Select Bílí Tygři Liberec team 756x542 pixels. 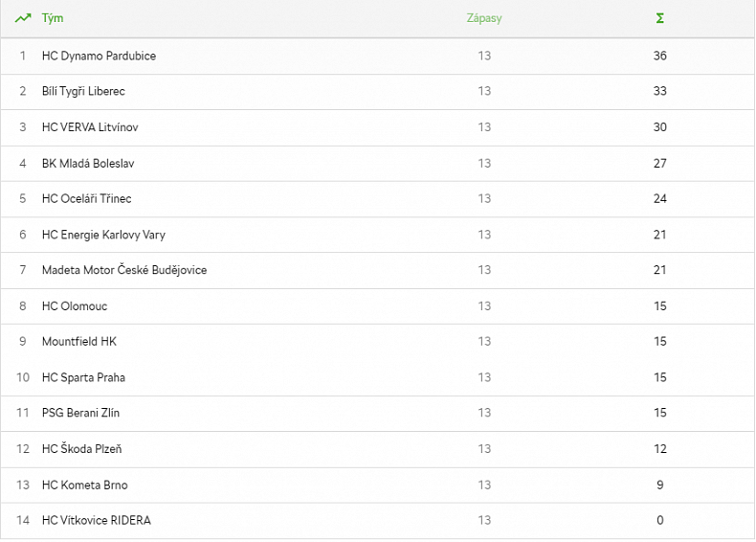83,91
